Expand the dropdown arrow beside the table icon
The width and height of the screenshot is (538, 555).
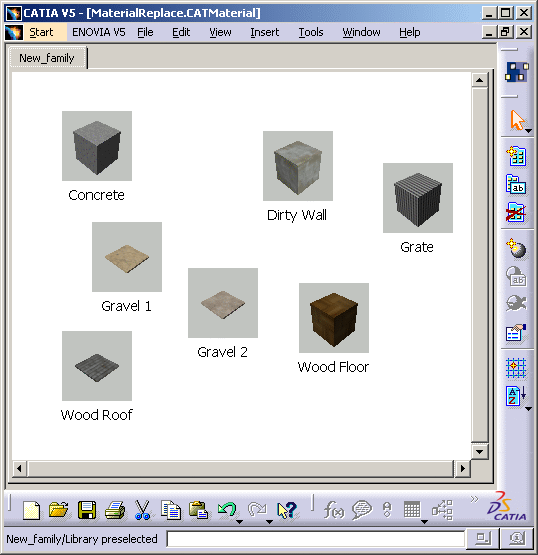(424, 521)
